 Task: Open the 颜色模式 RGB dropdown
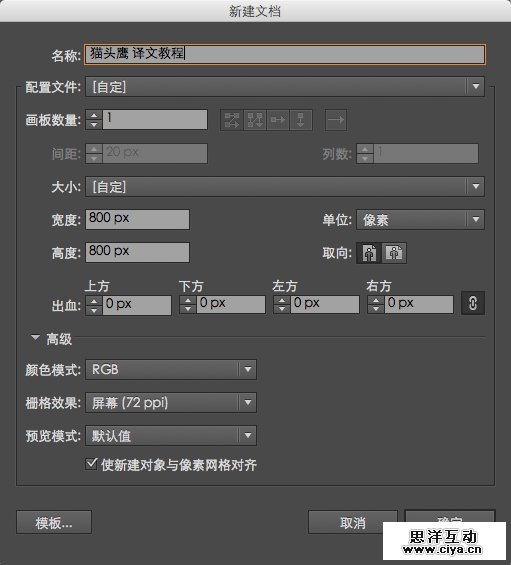click(x=171, y=369)
